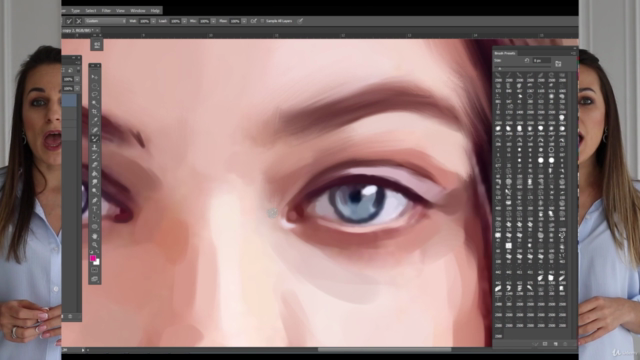The height and width of the screenshot is (360, 640).
Task: Click the status bar arrow button
Action: click(83, 350)
